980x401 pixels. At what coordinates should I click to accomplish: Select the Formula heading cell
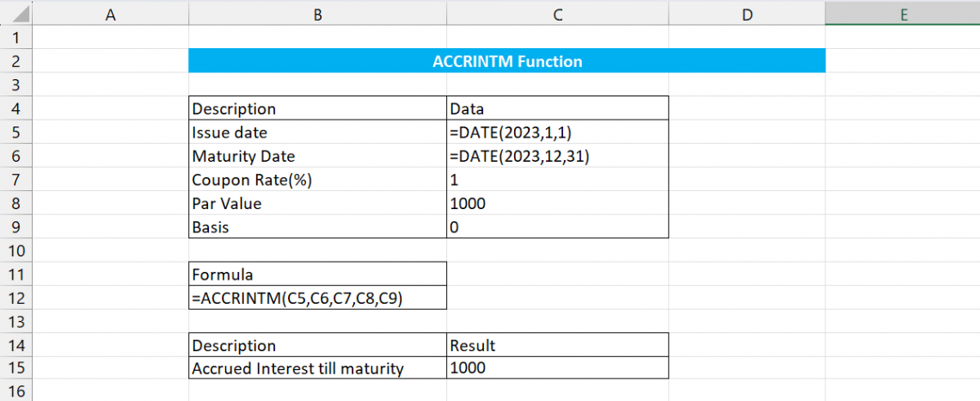[x=317, y=275]
